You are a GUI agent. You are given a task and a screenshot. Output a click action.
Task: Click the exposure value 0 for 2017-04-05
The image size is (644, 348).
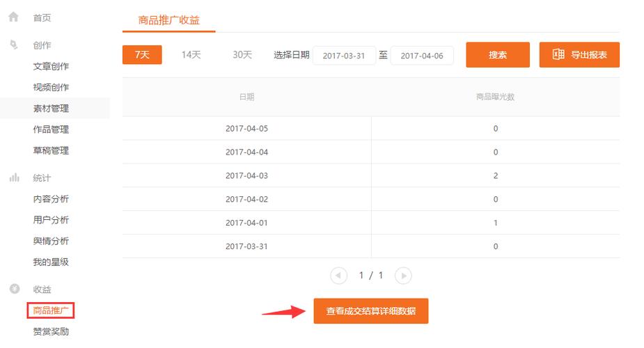(496, 129)
